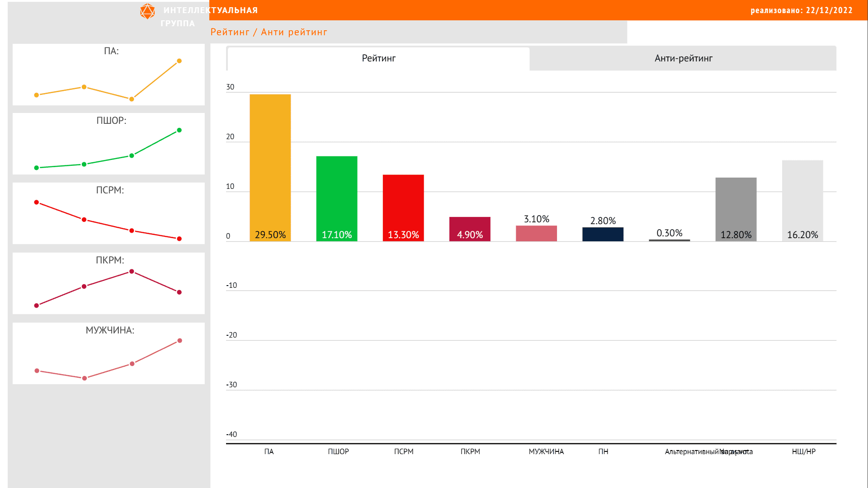Click the gray 12.80% bar

(736, 209)
